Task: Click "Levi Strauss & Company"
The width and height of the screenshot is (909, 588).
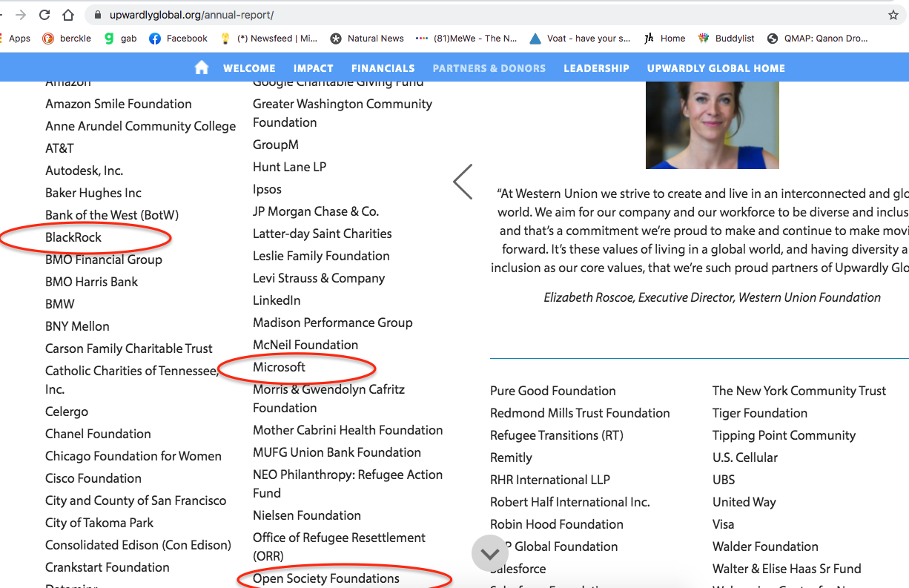Action: click(319, 278)
